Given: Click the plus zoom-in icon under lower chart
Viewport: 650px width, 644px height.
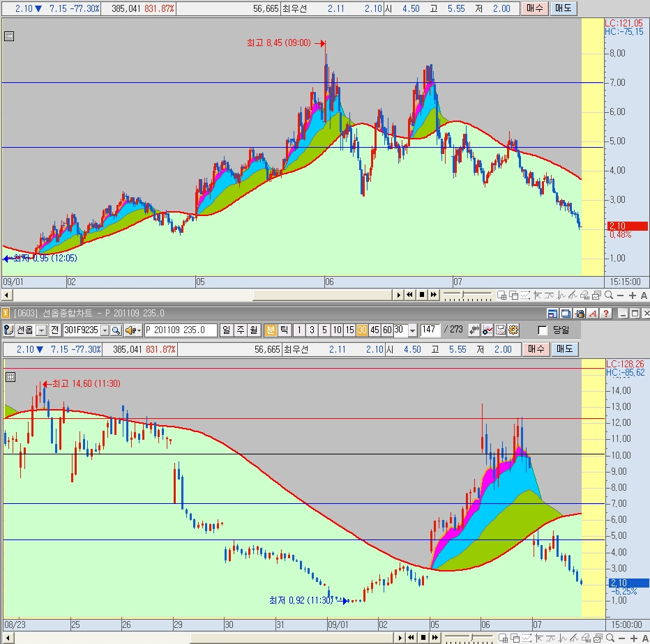Looking at the screenshot, I should [x=632, y=638].
